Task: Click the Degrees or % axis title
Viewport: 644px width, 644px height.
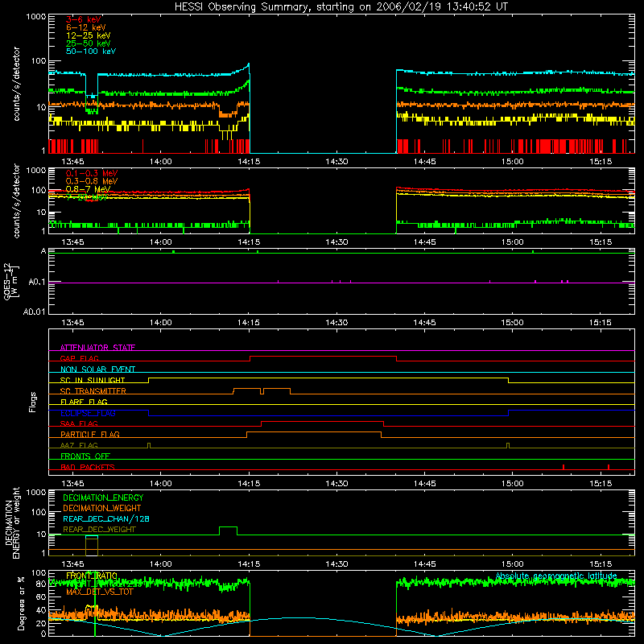Action: [21, 603]
